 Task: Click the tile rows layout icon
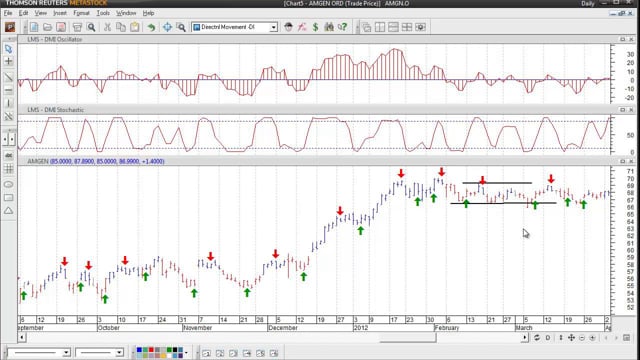393,27
